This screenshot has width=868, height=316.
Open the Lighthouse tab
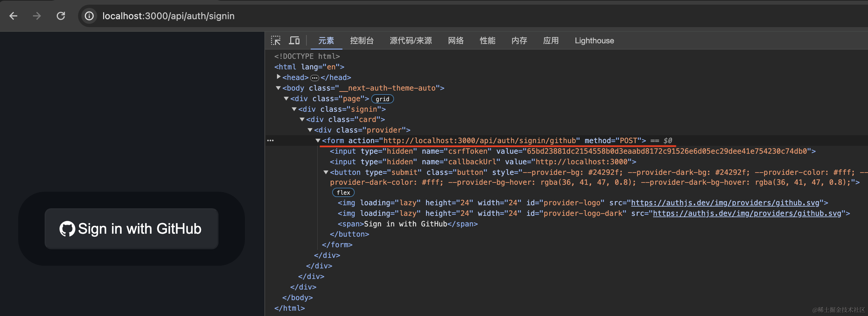coord(594,41)
